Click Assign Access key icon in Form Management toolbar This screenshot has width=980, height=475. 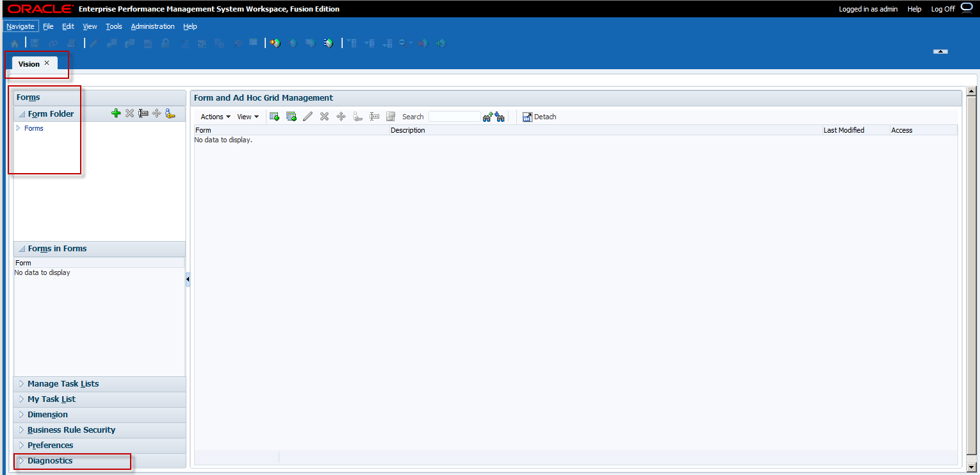pyautogui.click(x=357, y=117)
